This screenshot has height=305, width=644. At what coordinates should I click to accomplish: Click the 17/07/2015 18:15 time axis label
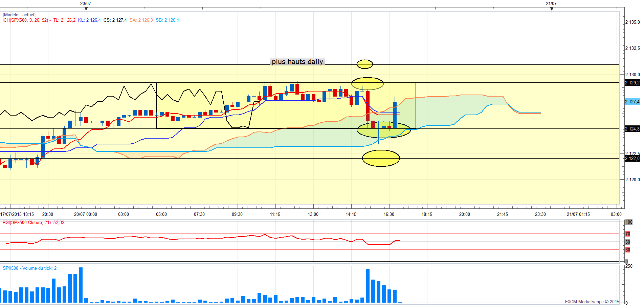tap(17, 214)
